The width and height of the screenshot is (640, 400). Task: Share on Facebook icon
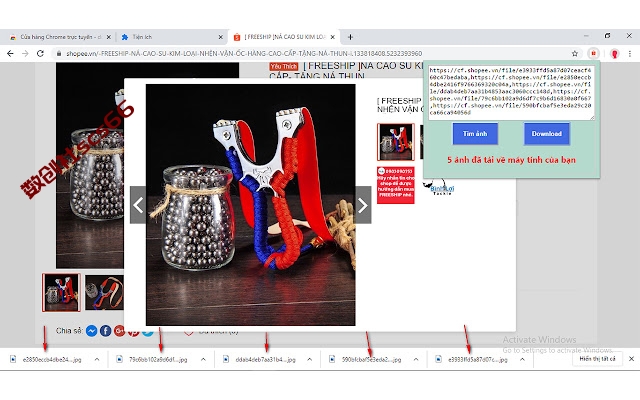105,331
